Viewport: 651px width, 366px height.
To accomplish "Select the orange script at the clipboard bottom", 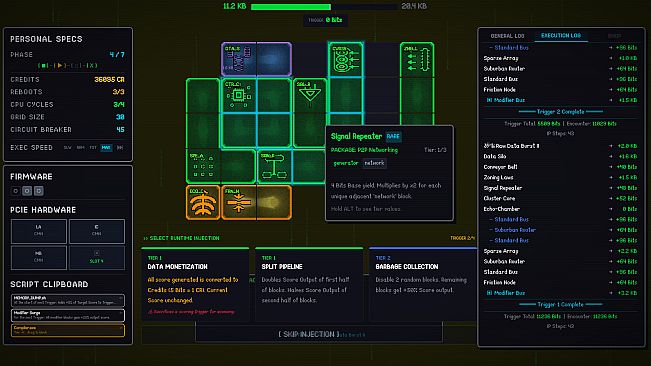I will point(68,330).
